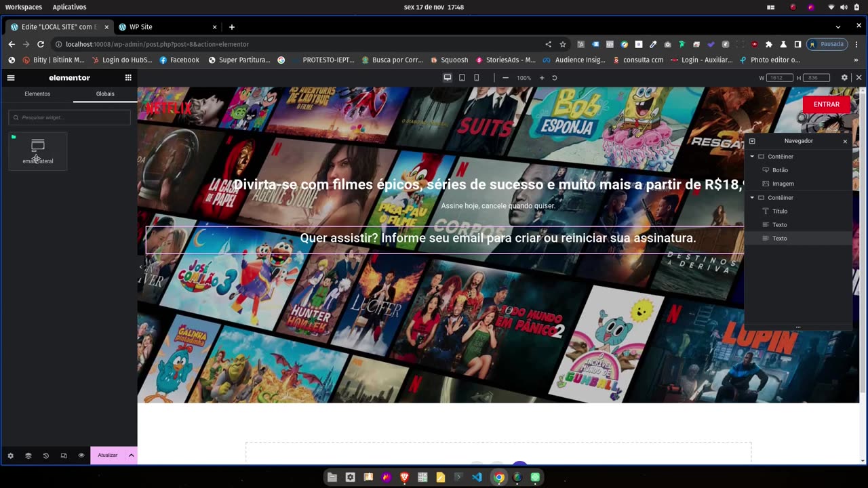The height and width of the screenshot is (488, 868).
Task: Open the browser extensions puzzle icon
Action: pyautogui.click(x=769, y=44)
